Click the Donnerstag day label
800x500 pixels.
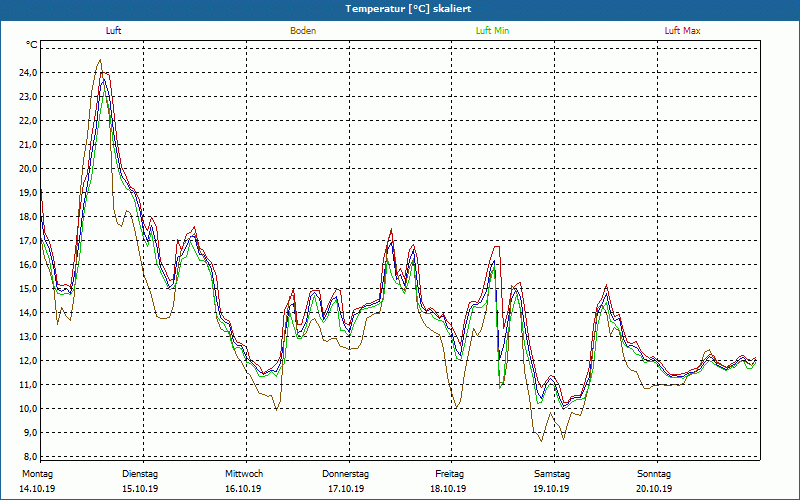[345, 474]
